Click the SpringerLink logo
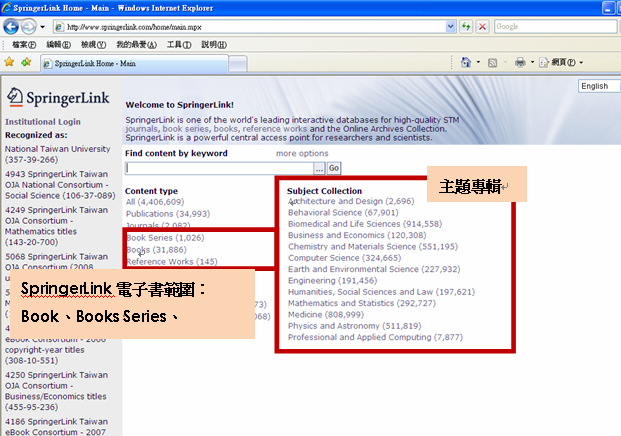Image resolution: width=621 pixels, height=436 pixels. (x=58, y=97)
